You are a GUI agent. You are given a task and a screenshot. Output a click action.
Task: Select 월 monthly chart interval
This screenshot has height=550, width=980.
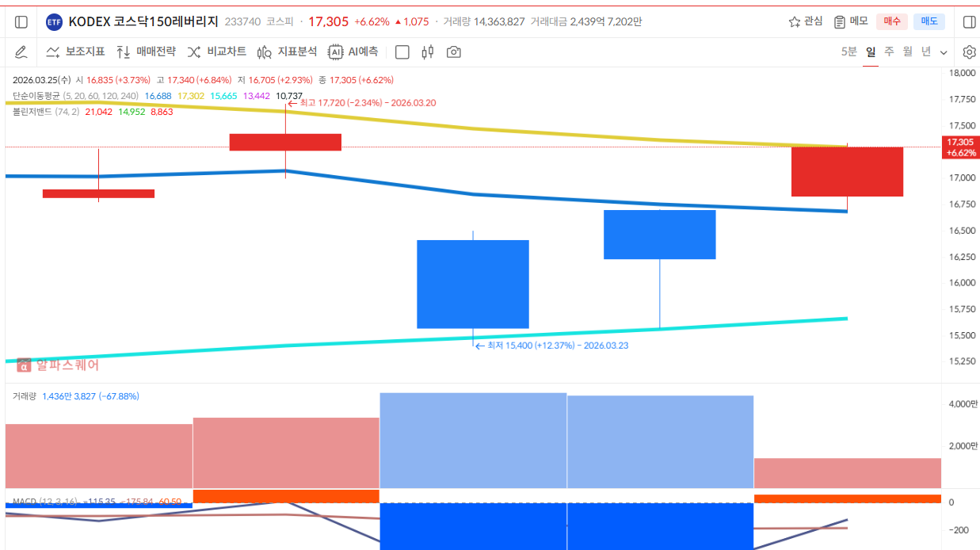(x=906, y=52)
